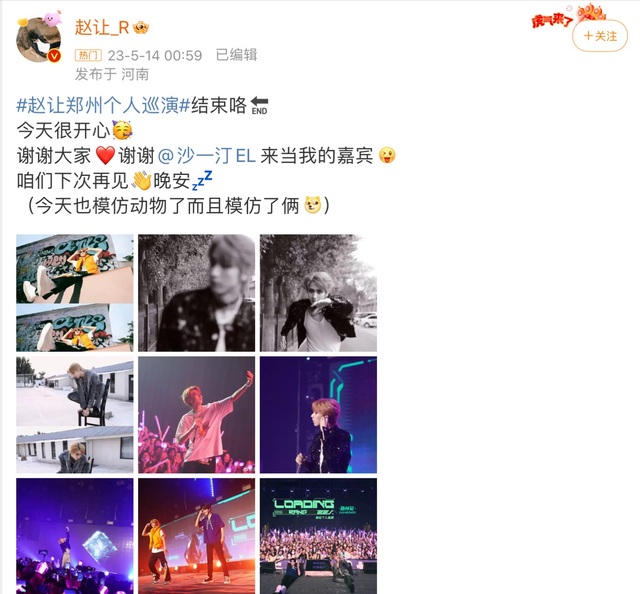640x594 pixels.
Task: Click the crown badge beside username
Action: click(140, 28)
